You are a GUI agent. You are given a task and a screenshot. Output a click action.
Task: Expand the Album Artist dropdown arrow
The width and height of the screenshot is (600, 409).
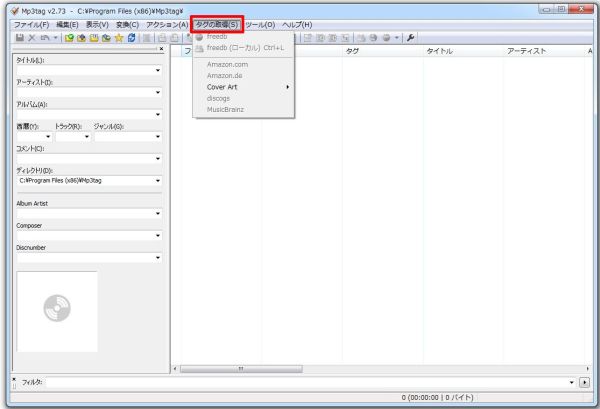(158, 213)
